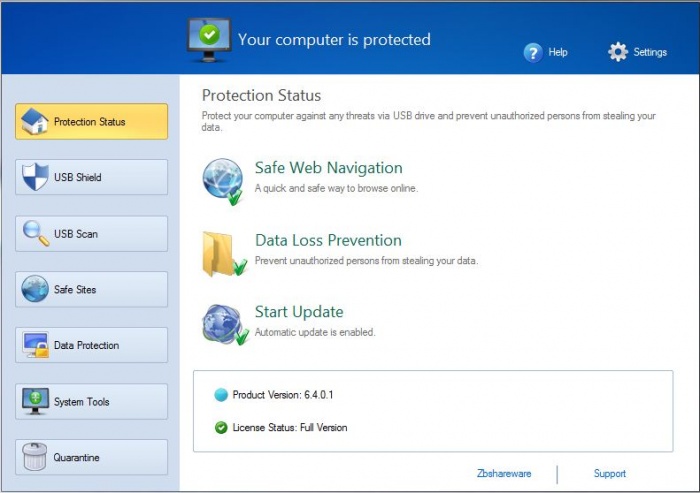The image size is (700, 493).
Task: Click the Start Update globe icon
Action: pos(225,325)
